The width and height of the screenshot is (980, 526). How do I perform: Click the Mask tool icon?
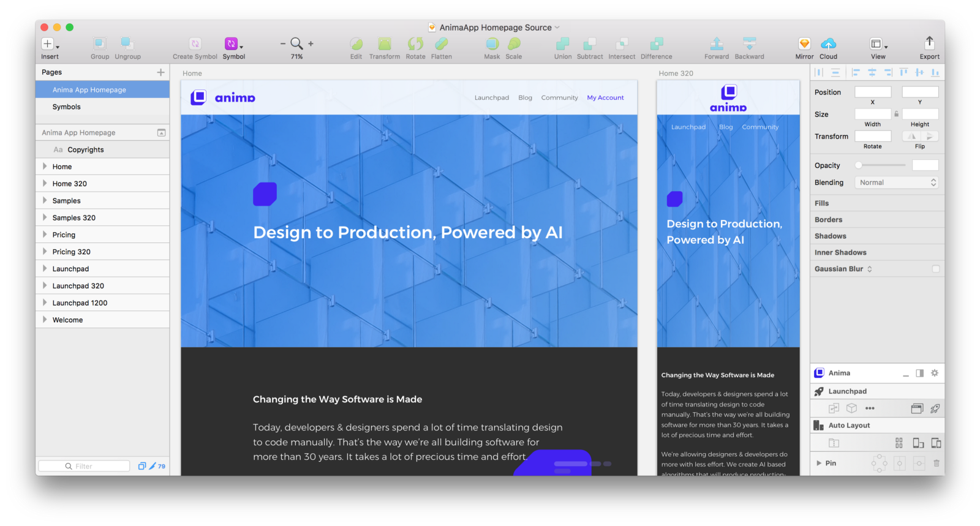pyautogui.click(x=492, y=43)
